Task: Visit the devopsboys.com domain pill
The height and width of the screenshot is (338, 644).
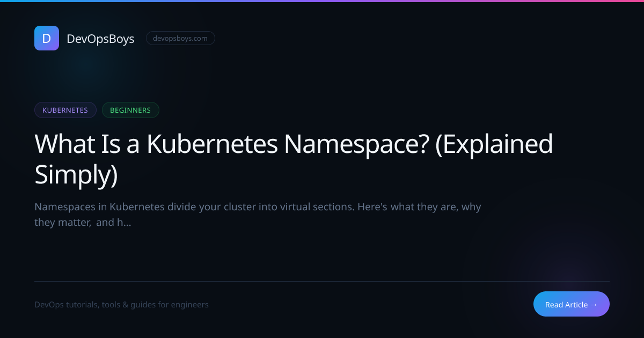Action: tap(180, 38)
